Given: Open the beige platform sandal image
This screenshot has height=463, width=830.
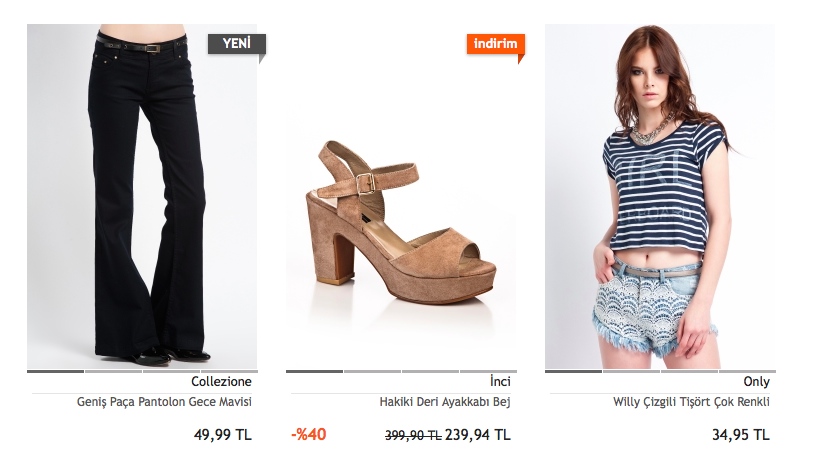Looking at the screenshot, I should (x=401, y=196).
